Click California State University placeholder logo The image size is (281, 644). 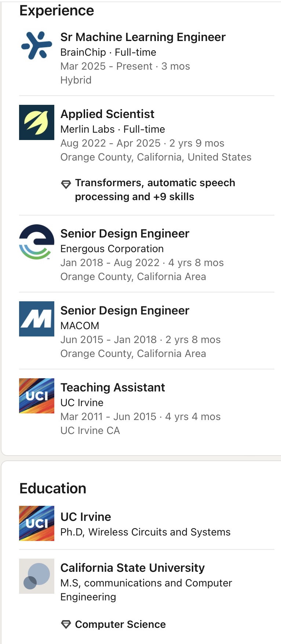pos(37,576)
